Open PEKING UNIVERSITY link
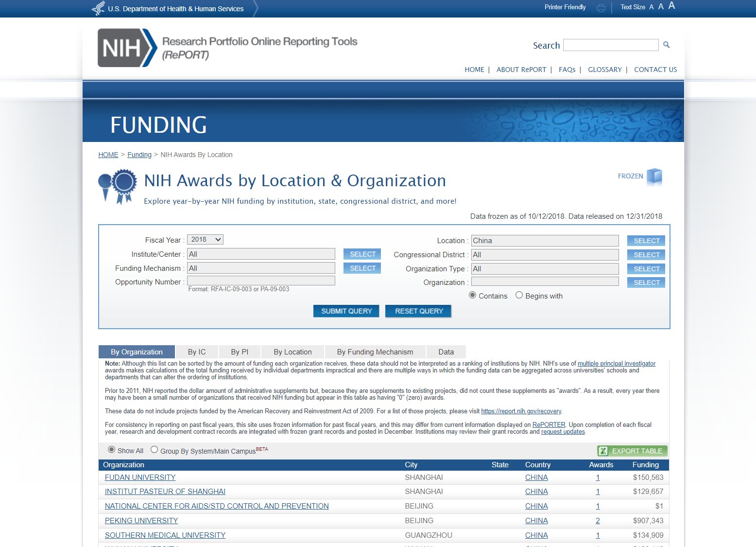The height and width of the screenshot is (547, 756). coord(141,521)
